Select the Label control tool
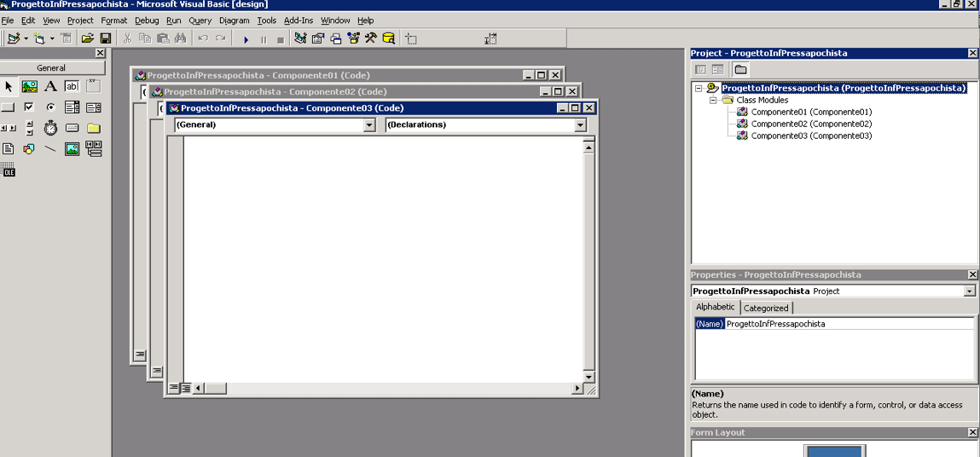The image size is (980, 457). [50, 86]
